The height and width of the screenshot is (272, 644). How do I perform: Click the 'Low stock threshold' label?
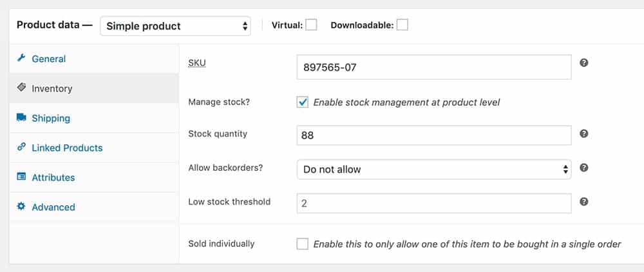tap(229, 202)
